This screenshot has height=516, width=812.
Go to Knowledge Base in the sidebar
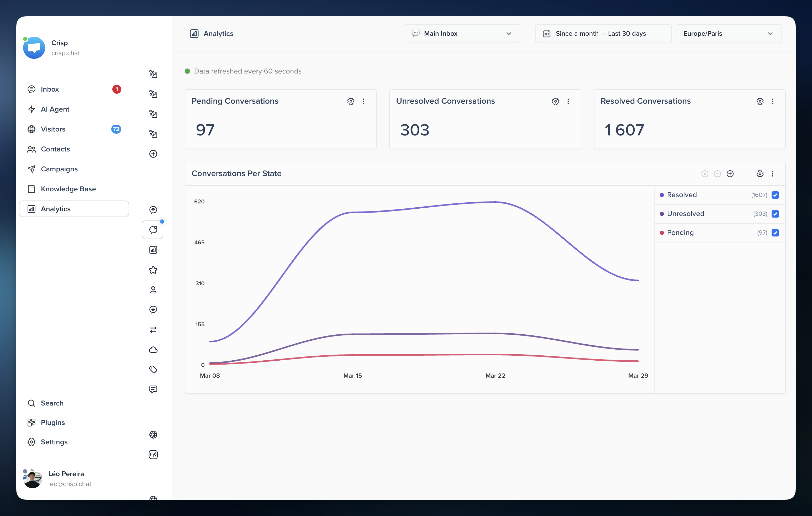pyautogui.click(x=68, y=189)
